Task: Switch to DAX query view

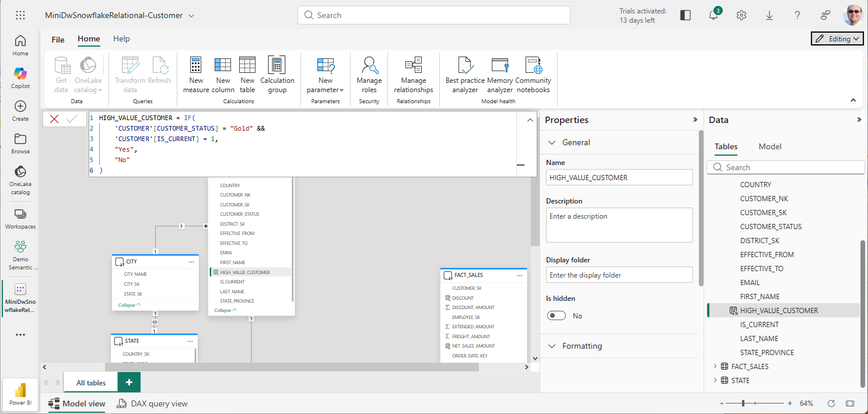Action: pos(152,404)
